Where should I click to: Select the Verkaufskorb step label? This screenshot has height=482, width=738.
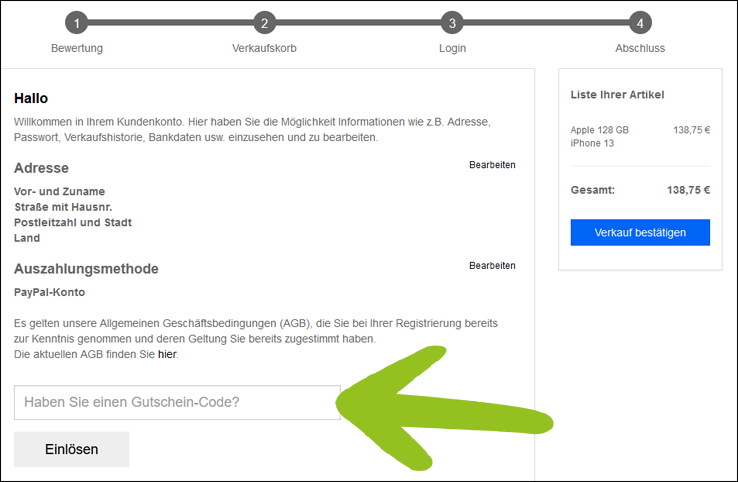point(265,48)
